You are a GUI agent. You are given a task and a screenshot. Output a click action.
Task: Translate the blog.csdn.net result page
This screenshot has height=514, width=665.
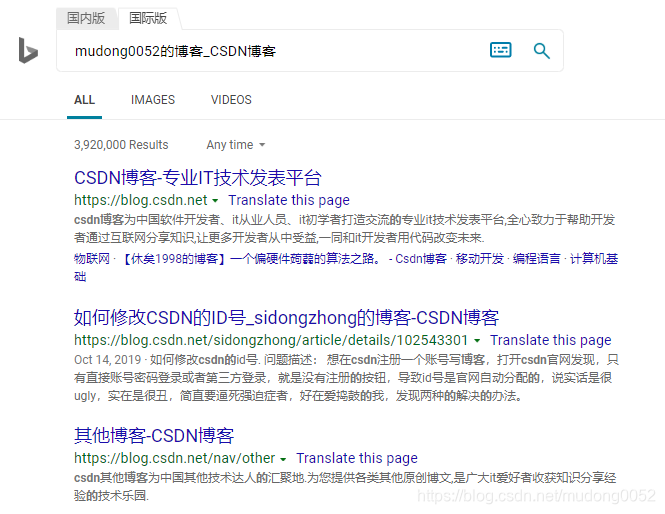pos(289,200)
